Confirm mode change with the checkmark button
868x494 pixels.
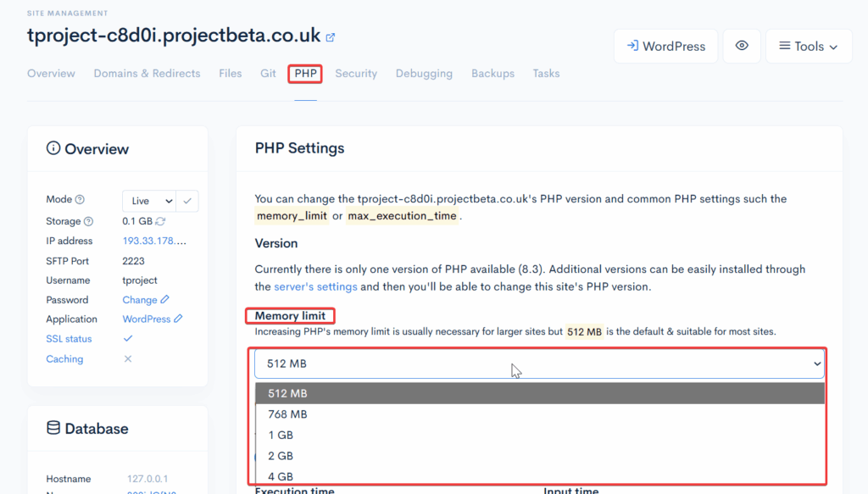(x=187, y=201)
